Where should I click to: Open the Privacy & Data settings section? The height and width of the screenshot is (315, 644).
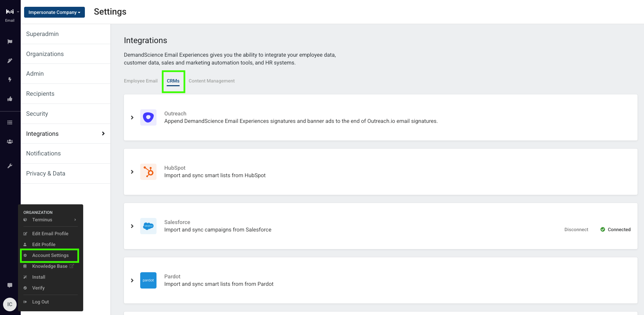(66, 173)
